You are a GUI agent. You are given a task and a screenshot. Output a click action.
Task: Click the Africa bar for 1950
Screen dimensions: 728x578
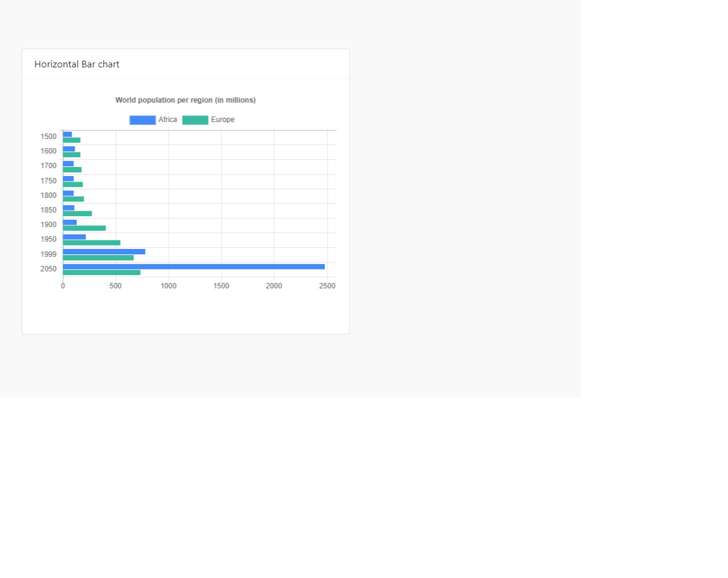click(x=75, y=237)
